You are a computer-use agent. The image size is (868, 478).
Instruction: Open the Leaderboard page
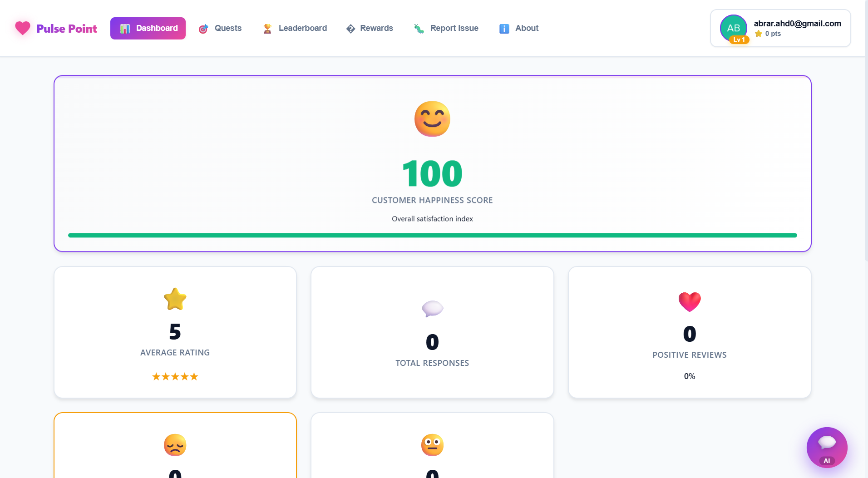295,28
